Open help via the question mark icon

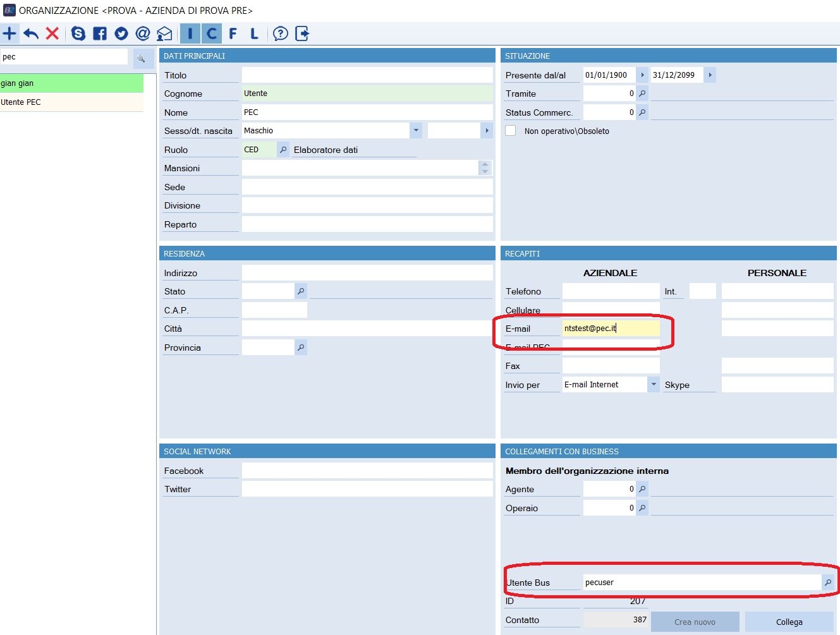281,33
